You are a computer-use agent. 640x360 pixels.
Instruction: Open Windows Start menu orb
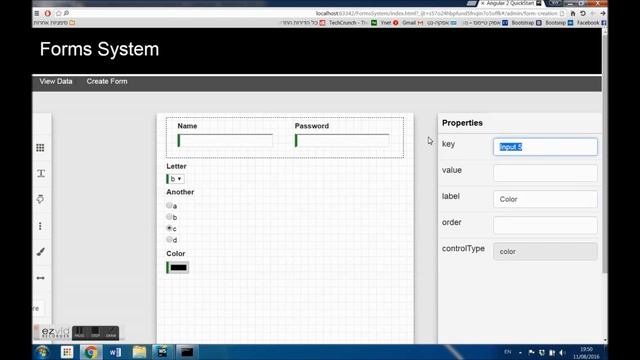click(x=42, y=352)
